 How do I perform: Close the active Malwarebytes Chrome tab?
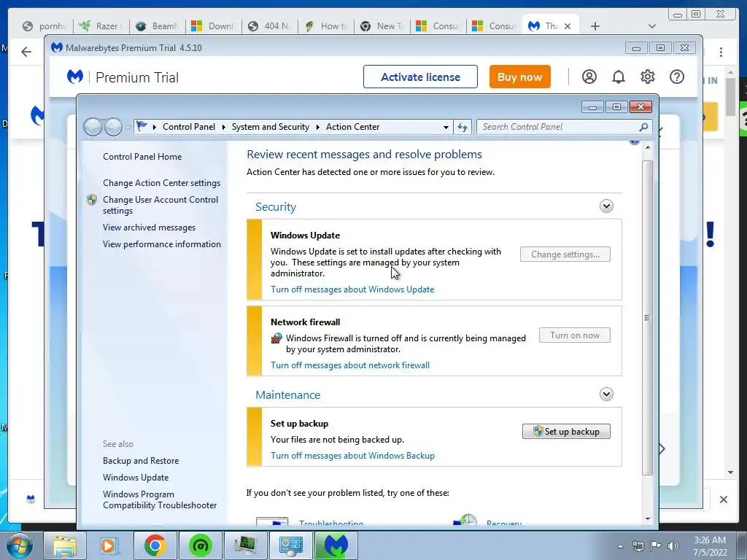click(568, 26)
